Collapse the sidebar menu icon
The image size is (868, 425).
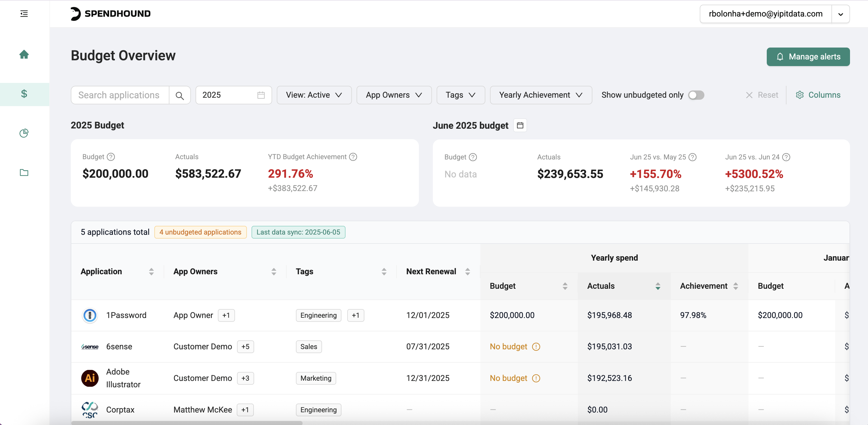pos(24,14)
